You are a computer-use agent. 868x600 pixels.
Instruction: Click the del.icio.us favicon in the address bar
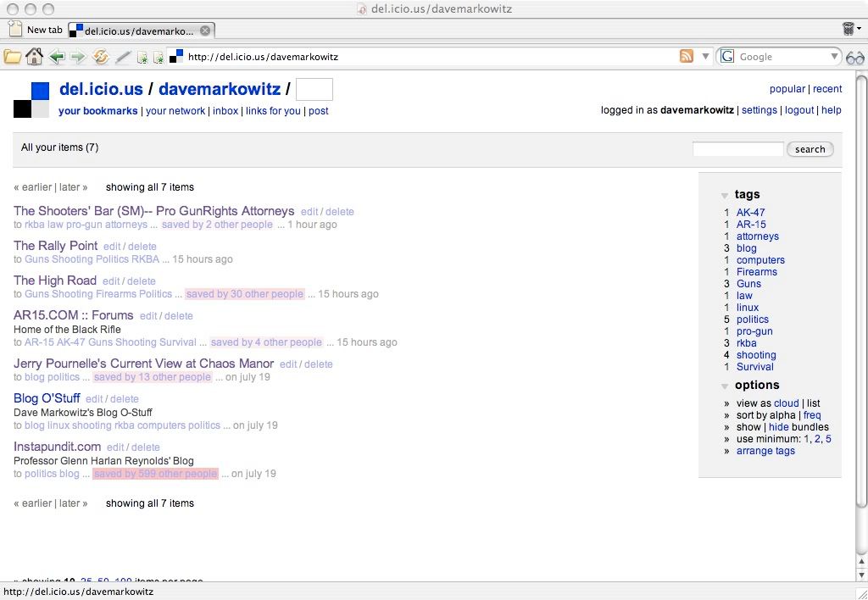(x=176, y=57)
